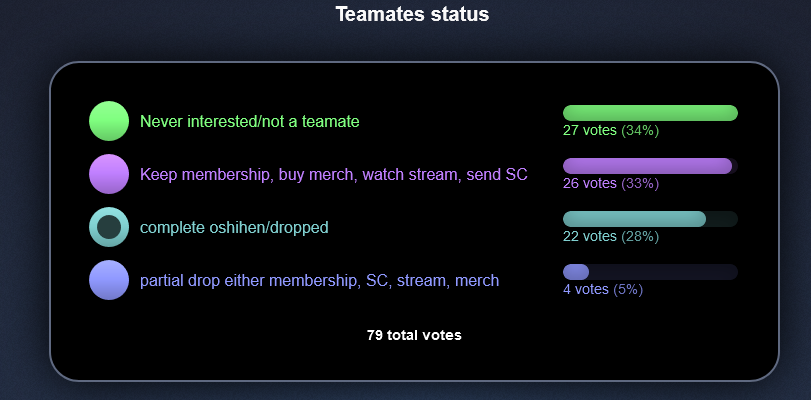Click the "79 total votes" summary text
811x400 pixels.
click(x=414, y=335)
